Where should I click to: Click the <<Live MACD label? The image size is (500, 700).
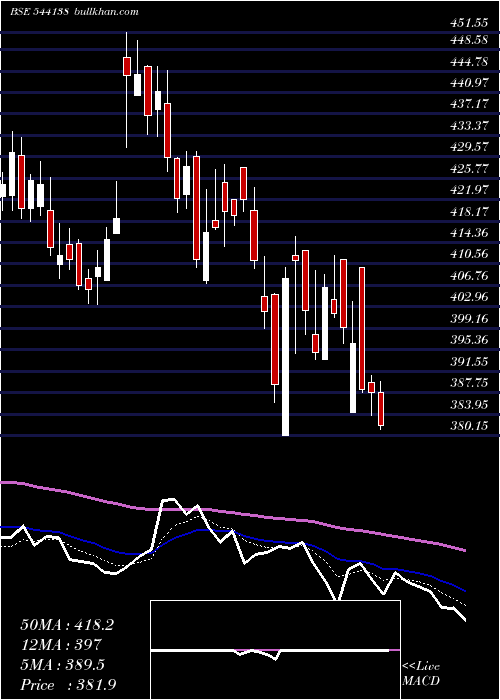[x=421, y=674]
